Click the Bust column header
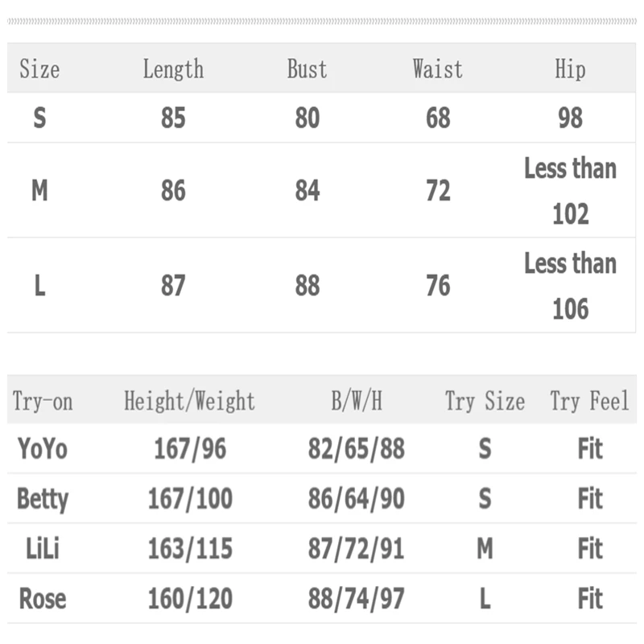 tap(307, 69)
